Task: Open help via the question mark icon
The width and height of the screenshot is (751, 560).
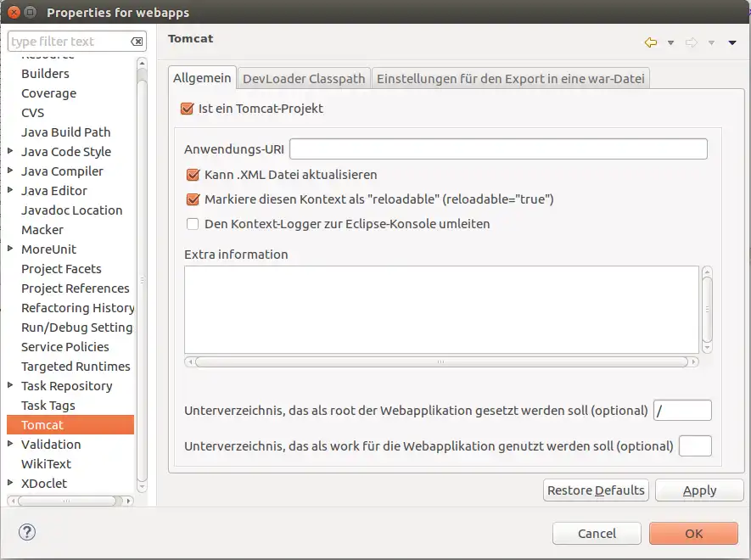Action: click(27, 532)
